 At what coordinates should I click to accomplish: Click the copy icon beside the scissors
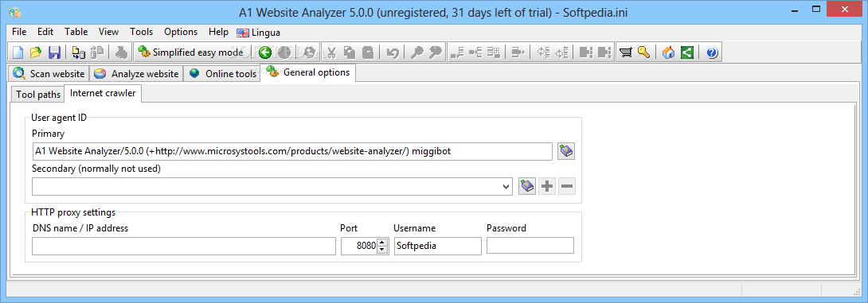pyautogui.click(x=350, y=52)
